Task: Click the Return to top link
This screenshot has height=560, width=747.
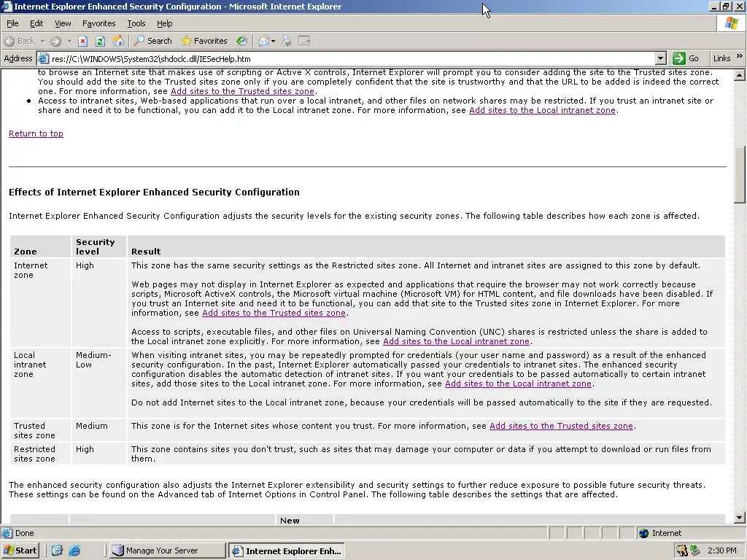Action: (x=36, y=133)
